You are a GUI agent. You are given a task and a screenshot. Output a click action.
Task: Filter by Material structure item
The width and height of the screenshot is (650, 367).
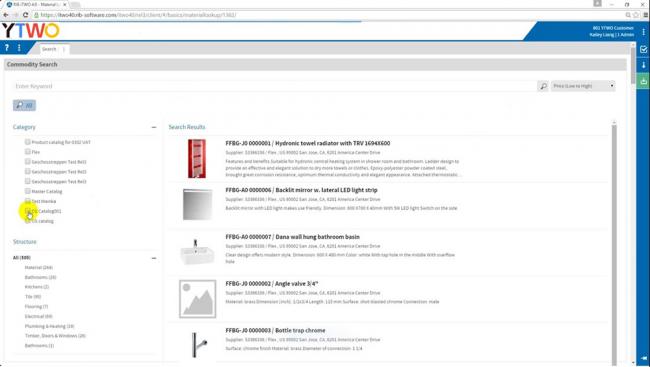point(39,267)
